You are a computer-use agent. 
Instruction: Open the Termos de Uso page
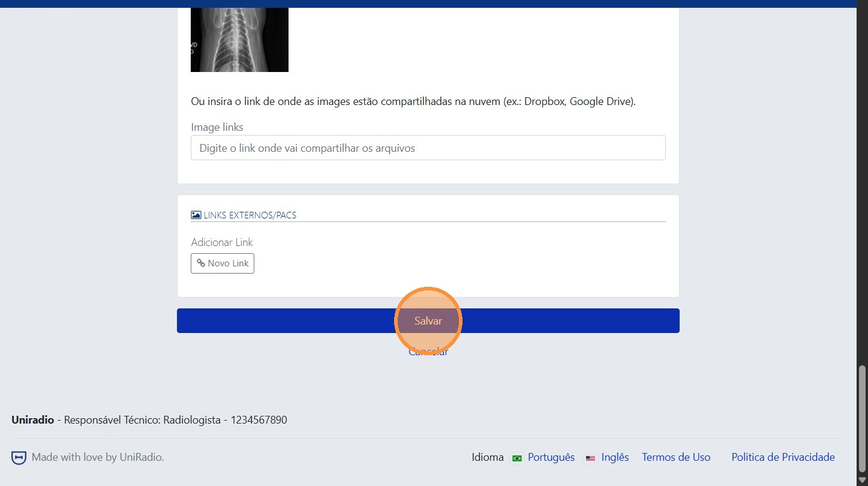[676, 457]
